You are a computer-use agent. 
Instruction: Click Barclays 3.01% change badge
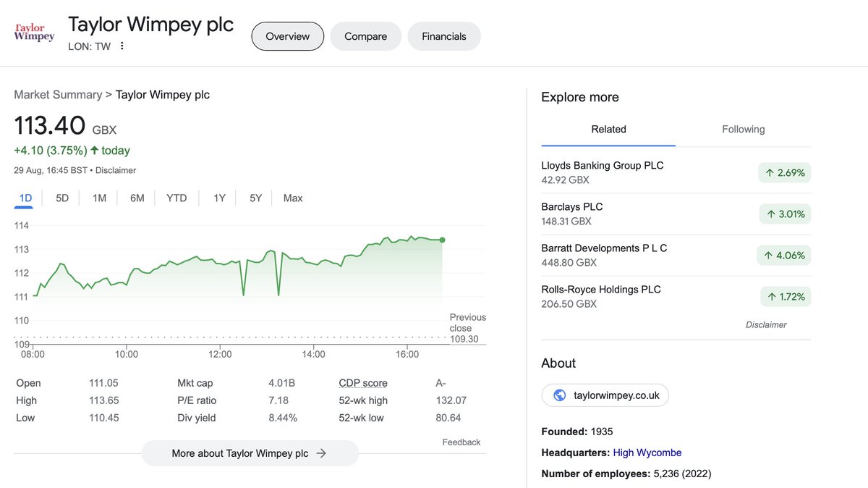pyautogui.click(x=785, y=214)
